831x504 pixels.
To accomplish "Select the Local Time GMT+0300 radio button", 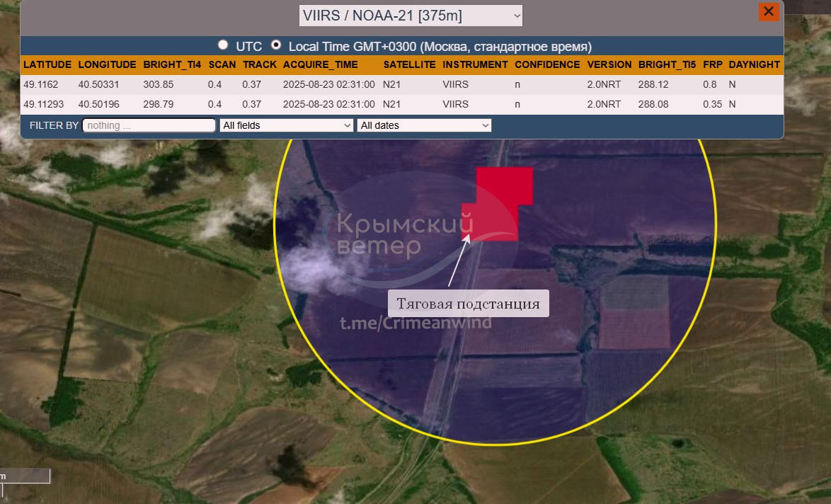I will 275,45.
